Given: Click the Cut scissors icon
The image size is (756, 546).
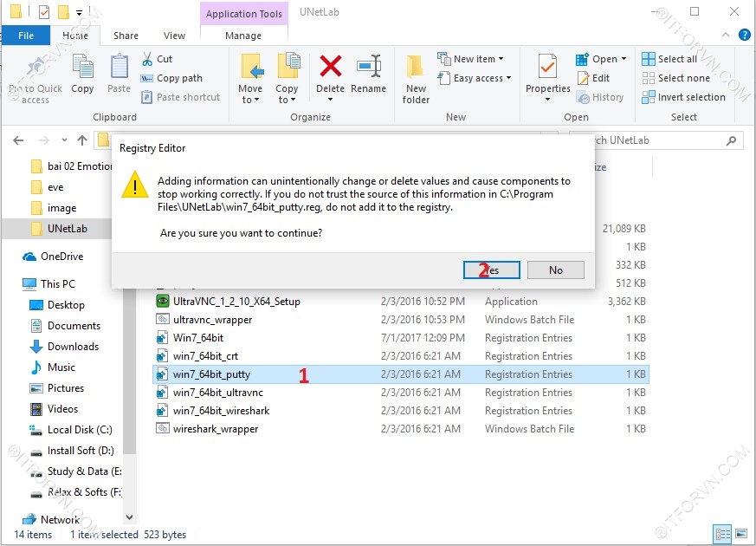Looking at the screenshot, I should (147, 59).
